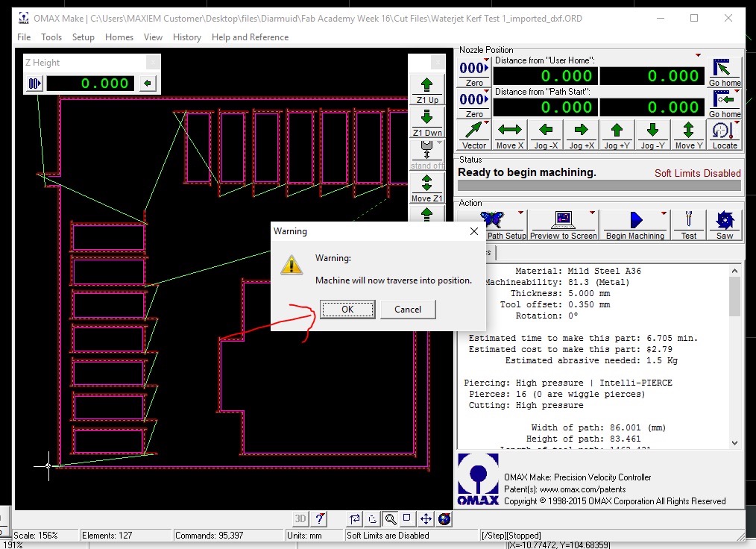Image resolution: width=756 pixels, height=549 pixels.
Task: Select the Vector move tool
Action: (x=474, y=136)
